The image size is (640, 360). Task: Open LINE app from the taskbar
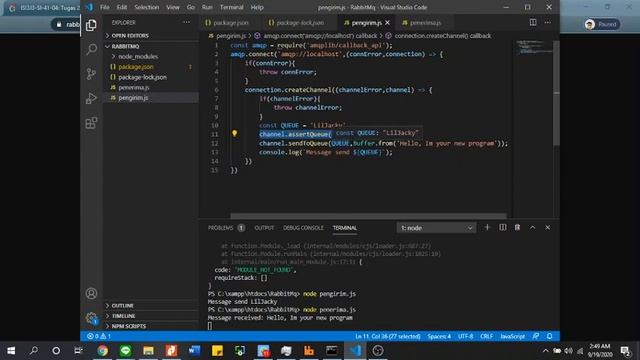coord(125,351)
